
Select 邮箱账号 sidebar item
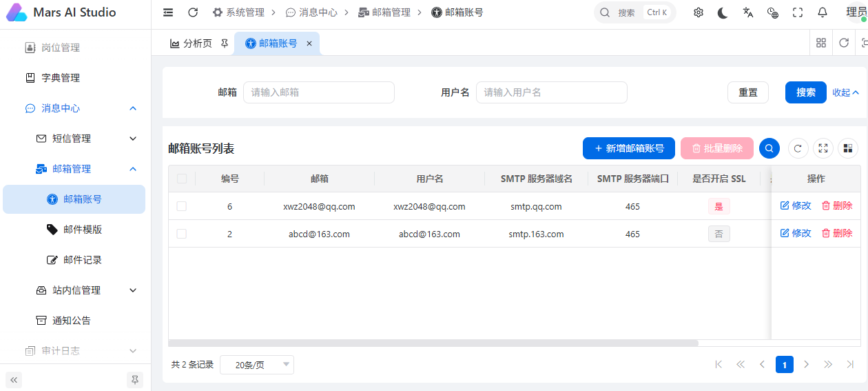coord(74,199)
